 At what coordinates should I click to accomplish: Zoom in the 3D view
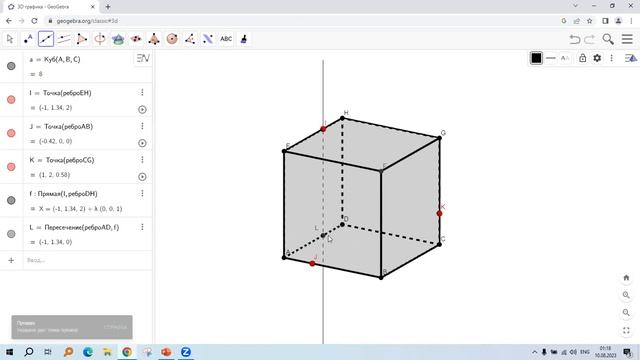[x=626, y=295]
